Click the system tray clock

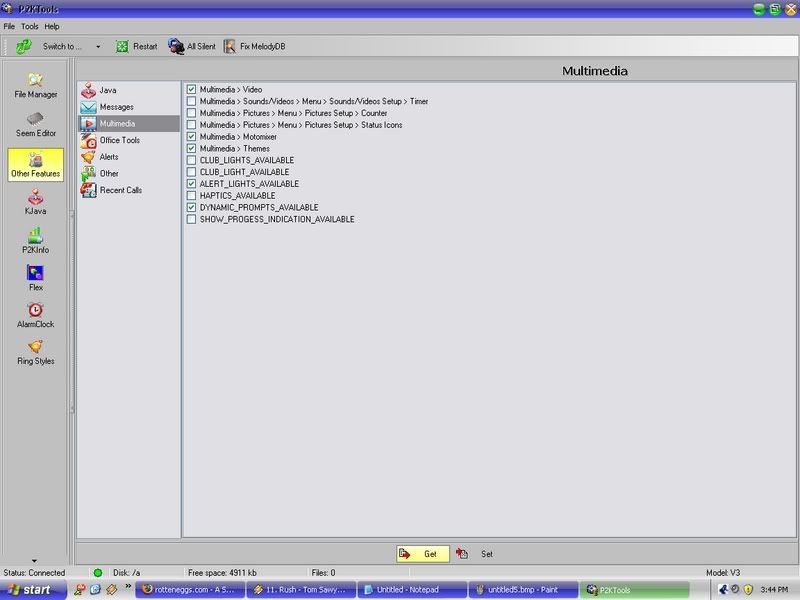coord(774,590)
